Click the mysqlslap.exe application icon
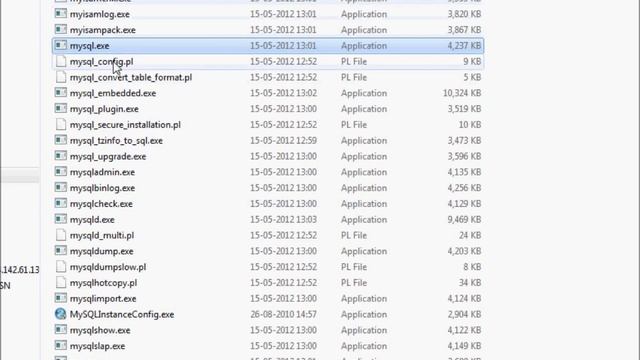Viewport: 640px width, 360px height. 60,346
